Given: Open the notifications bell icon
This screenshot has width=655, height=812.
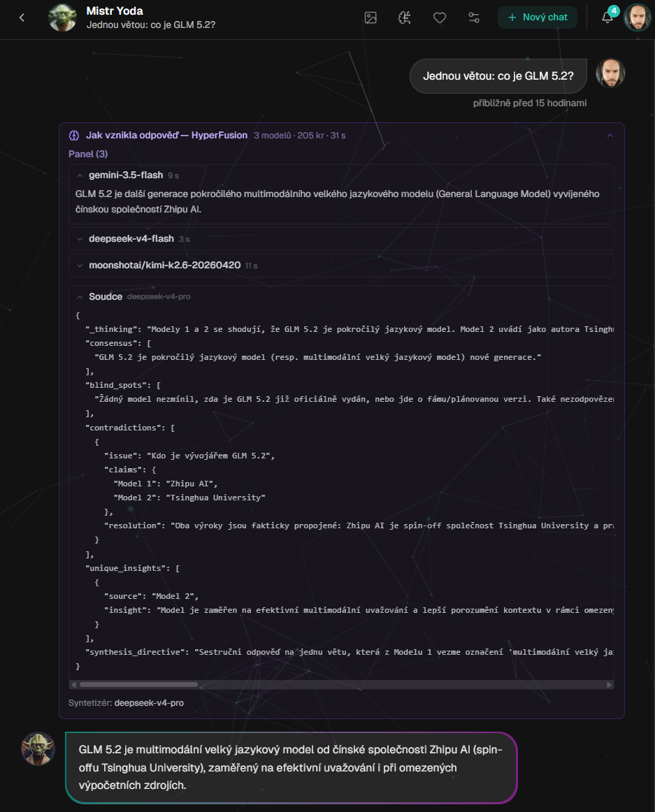Looking at the screenshot, I should coord(607,17).
